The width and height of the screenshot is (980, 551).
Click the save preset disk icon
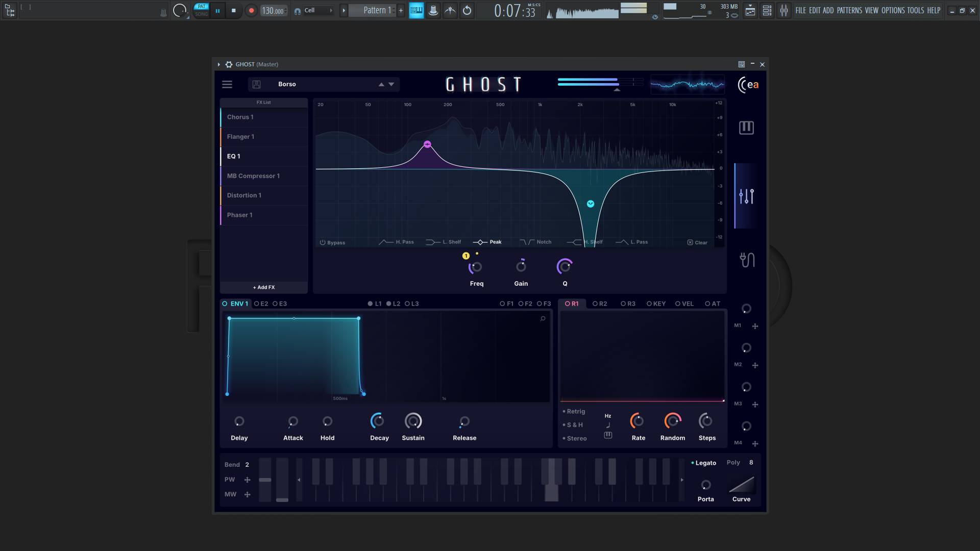(x=257, y=85)
